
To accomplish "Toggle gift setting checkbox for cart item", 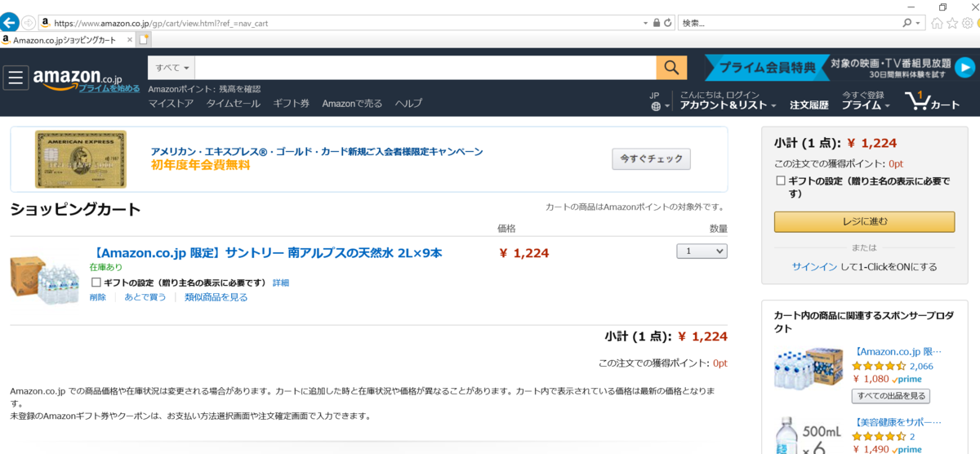I will (x=96, y=283).
